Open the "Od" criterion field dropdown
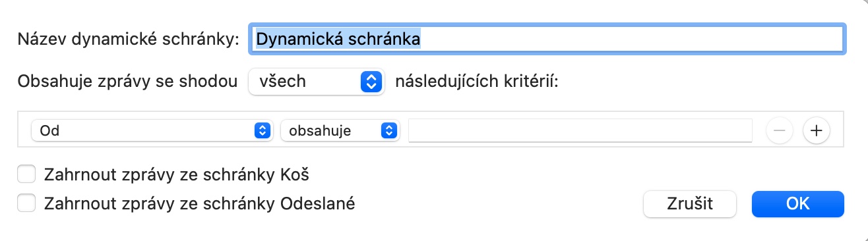868x241 pixels. tap(152, 130)
